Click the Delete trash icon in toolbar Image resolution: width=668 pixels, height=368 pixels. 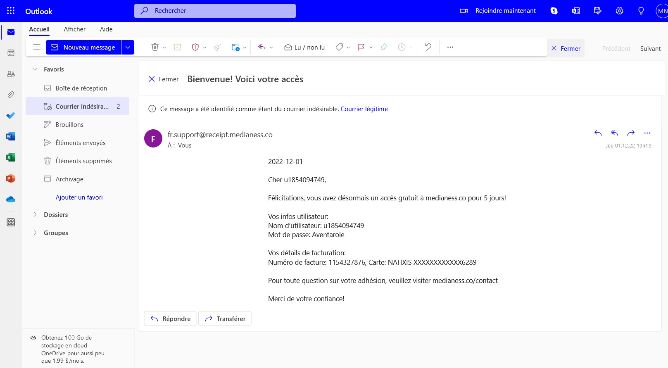click(x=155, y=47)
